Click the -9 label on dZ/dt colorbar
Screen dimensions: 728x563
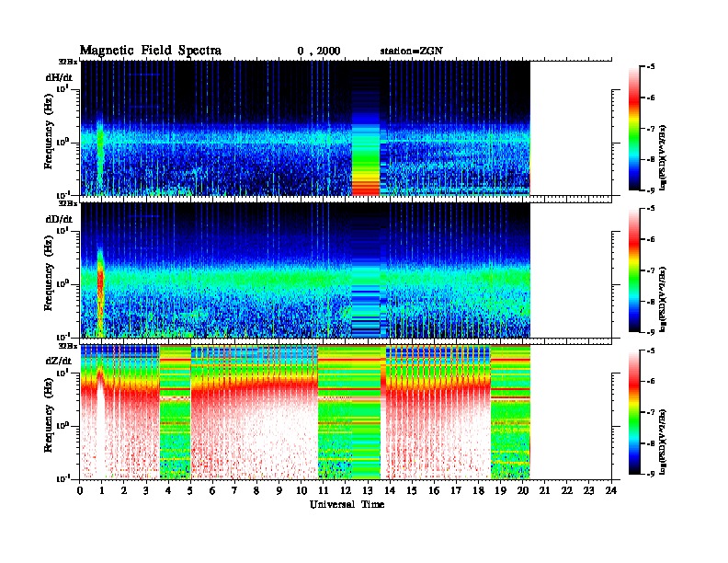pos(650,474)
